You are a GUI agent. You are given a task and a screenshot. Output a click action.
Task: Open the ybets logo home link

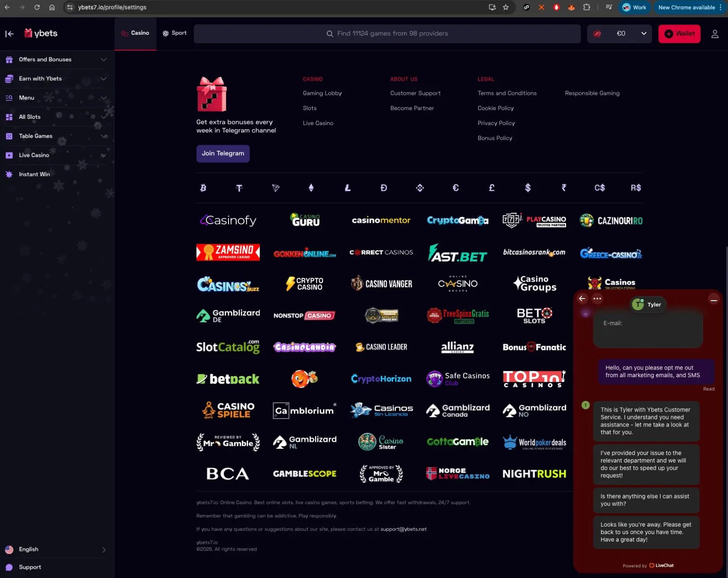41,33
